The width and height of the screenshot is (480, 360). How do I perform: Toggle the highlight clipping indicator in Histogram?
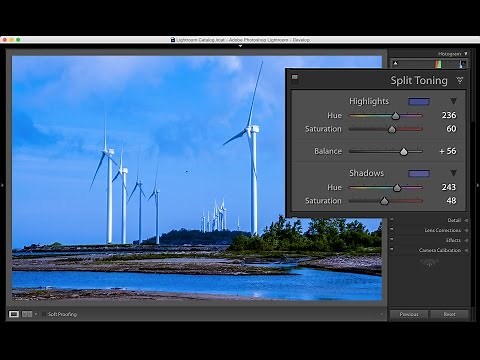tap(463, 63)
